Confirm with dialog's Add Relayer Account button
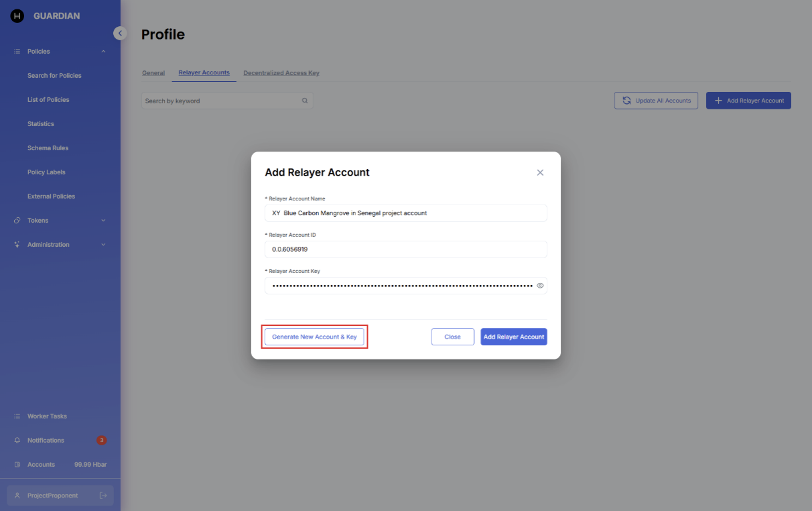Viewport: 812px width, 511px height. point(514,337)
